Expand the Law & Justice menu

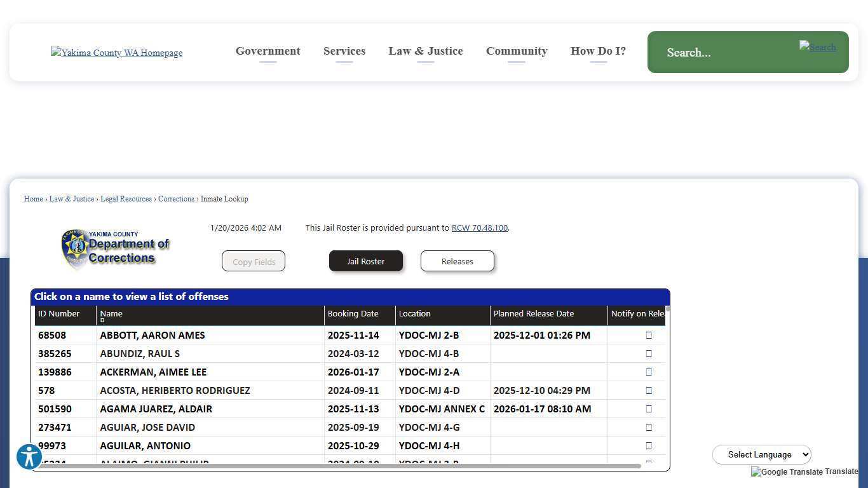pyautogui.click(x=425, y=51)
